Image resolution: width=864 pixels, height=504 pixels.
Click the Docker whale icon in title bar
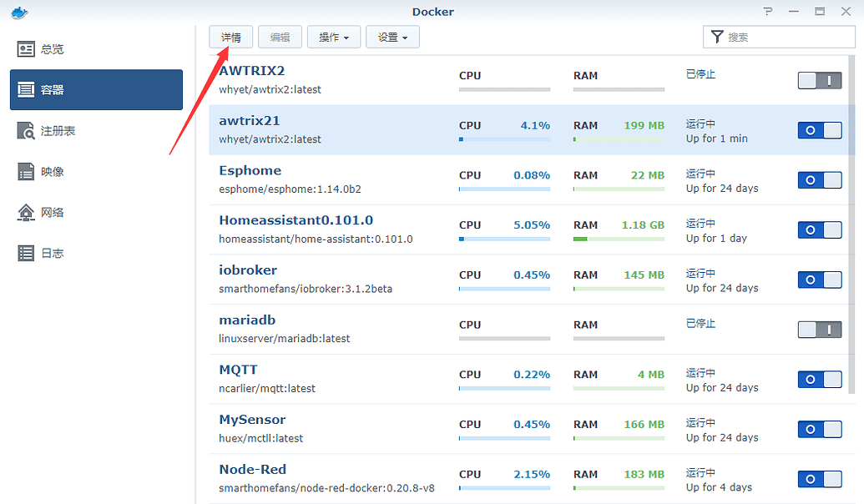[x=15, y=12]
